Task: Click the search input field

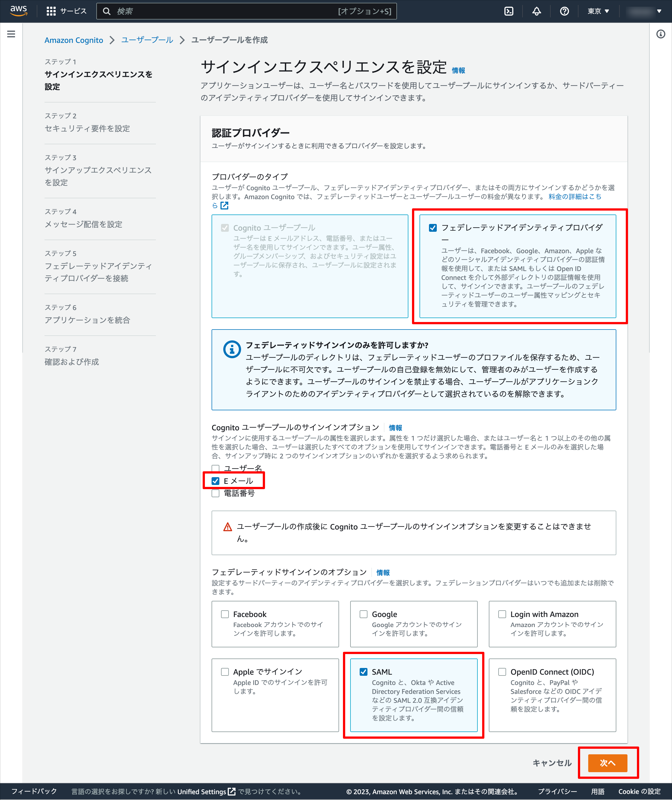Action: (x=246, y=11)
